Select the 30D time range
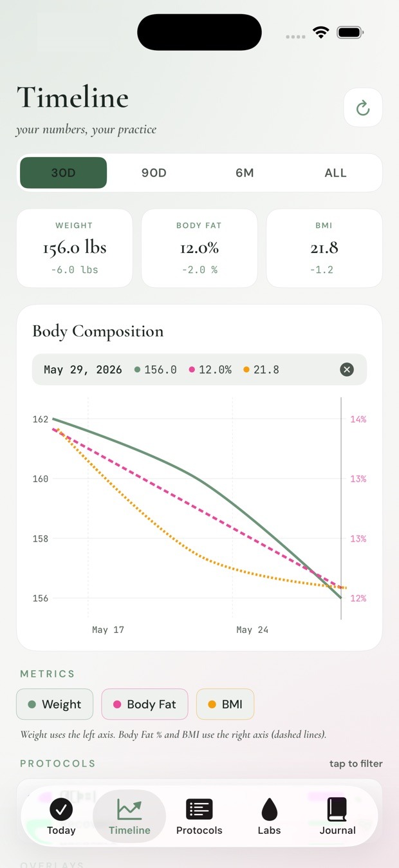399x868 pixels. point(63,173)
